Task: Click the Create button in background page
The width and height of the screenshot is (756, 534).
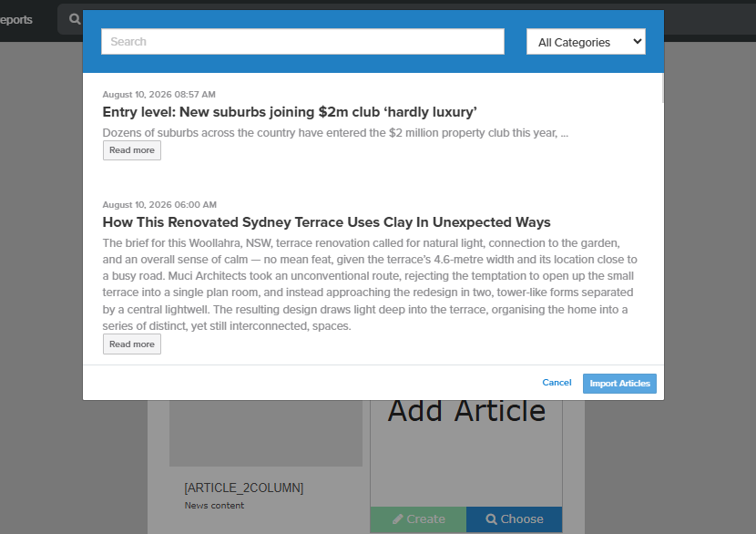Action: coord(418,519)
